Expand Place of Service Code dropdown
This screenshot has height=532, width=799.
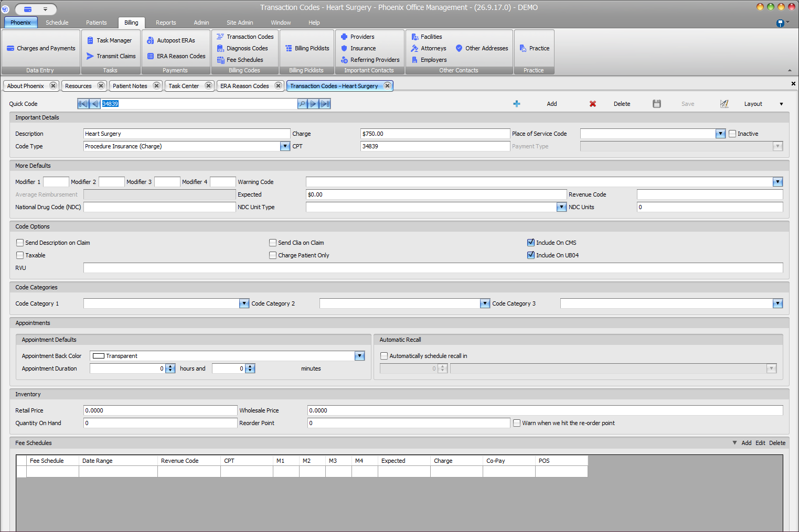(x=720, y=134)
